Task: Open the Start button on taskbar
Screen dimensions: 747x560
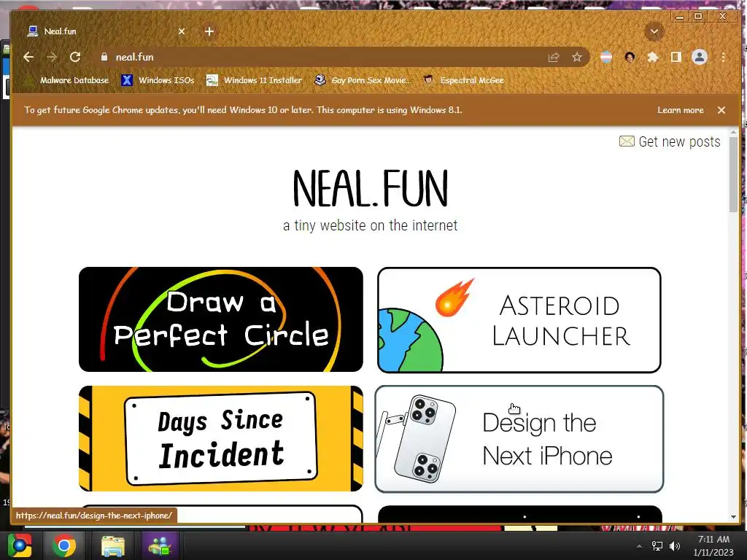Action: tap(19, 545)
